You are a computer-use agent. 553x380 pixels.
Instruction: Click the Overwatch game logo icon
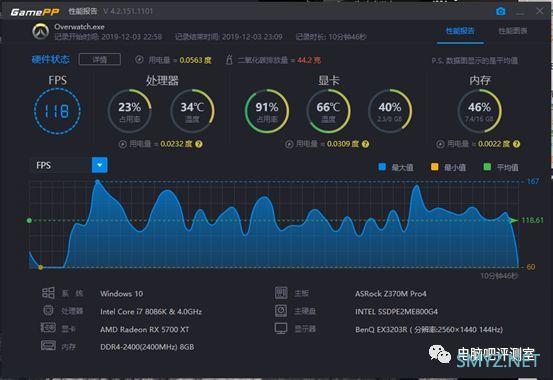pos(41,31)
